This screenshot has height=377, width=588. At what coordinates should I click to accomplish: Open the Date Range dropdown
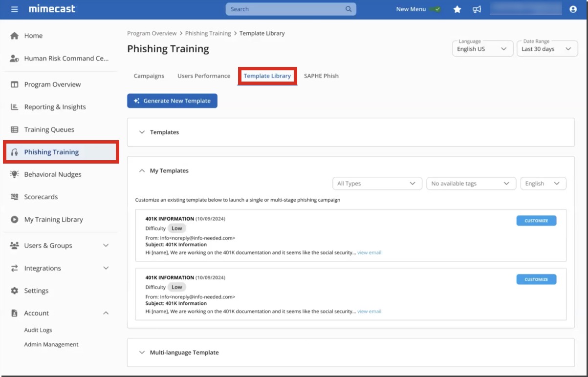547,49
